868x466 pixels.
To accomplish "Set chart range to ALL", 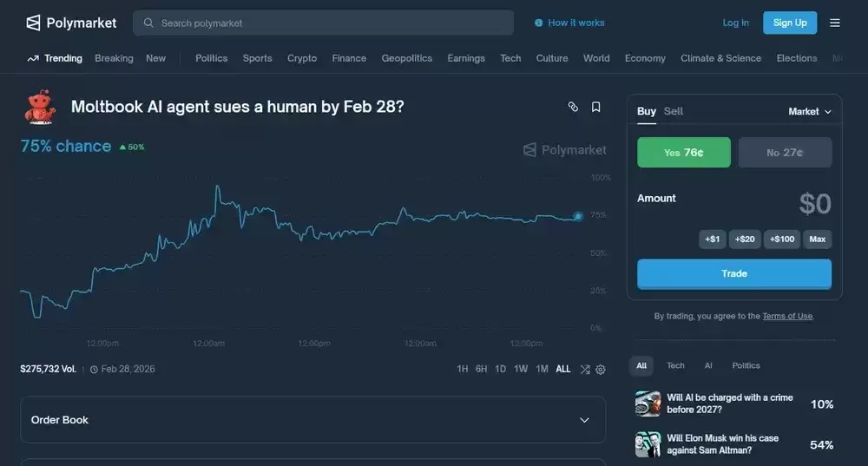I will [x=563, y=369].
